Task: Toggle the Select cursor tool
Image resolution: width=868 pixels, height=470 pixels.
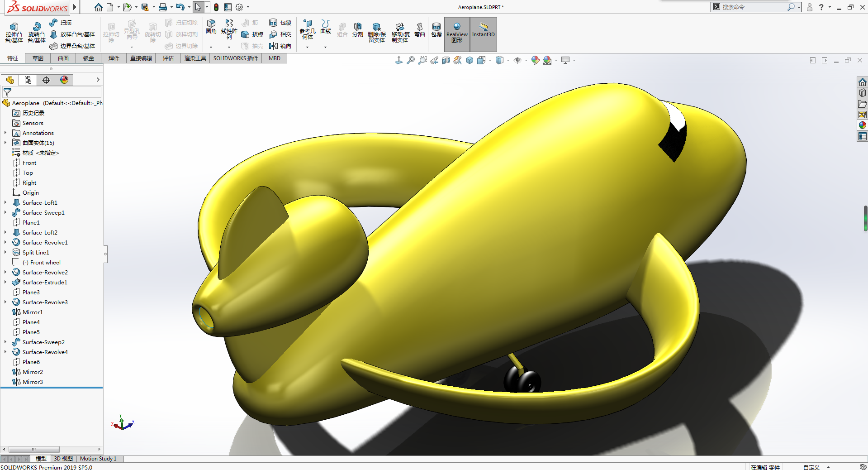Action: click(x=198, y=7)
